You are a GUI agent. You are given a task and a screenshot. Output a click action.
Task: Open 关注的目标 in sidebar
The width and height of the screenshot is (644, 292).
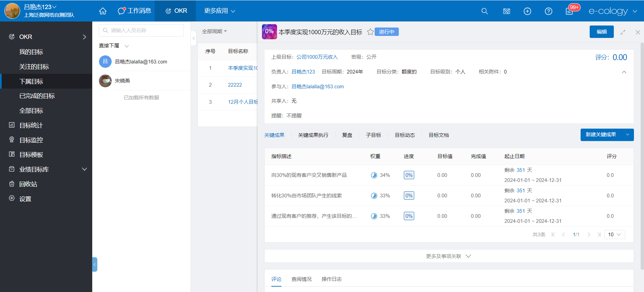coord(34,67)
